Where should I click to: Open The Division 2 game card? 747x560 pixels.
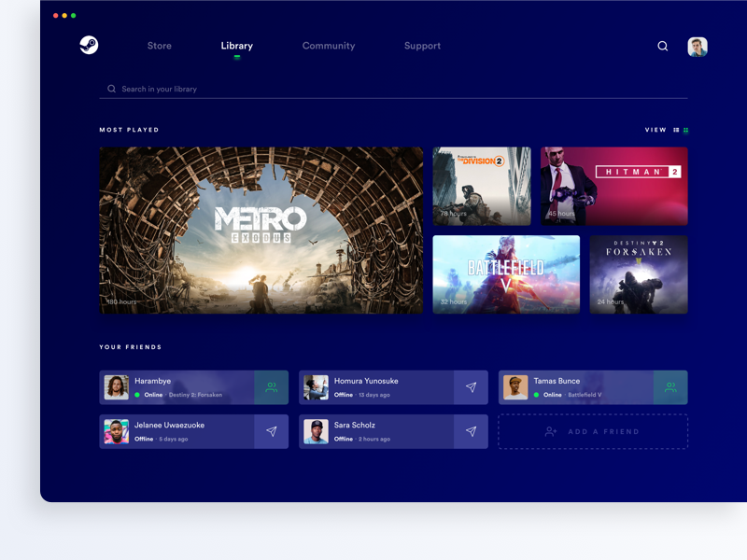point(482,186)
